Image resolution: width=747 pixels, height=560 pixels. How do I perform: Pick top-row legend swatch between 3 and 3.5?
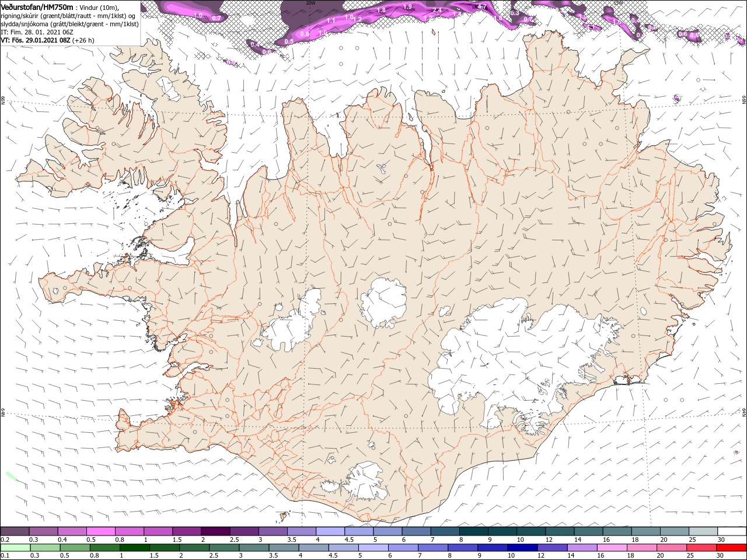tap(273, 531)
